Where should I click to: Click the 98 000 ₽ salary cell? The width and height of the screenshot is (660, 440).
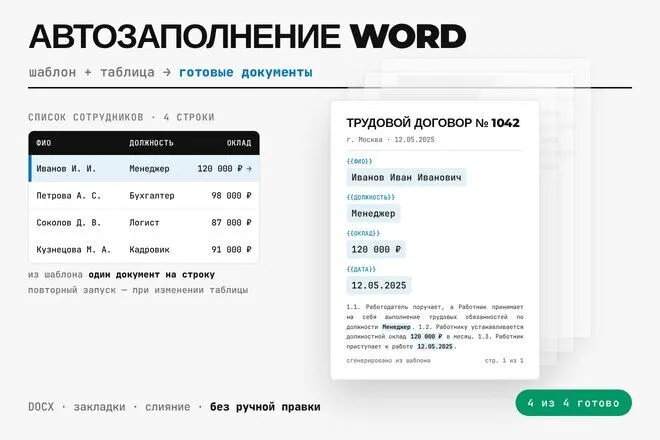click(231, 195)
